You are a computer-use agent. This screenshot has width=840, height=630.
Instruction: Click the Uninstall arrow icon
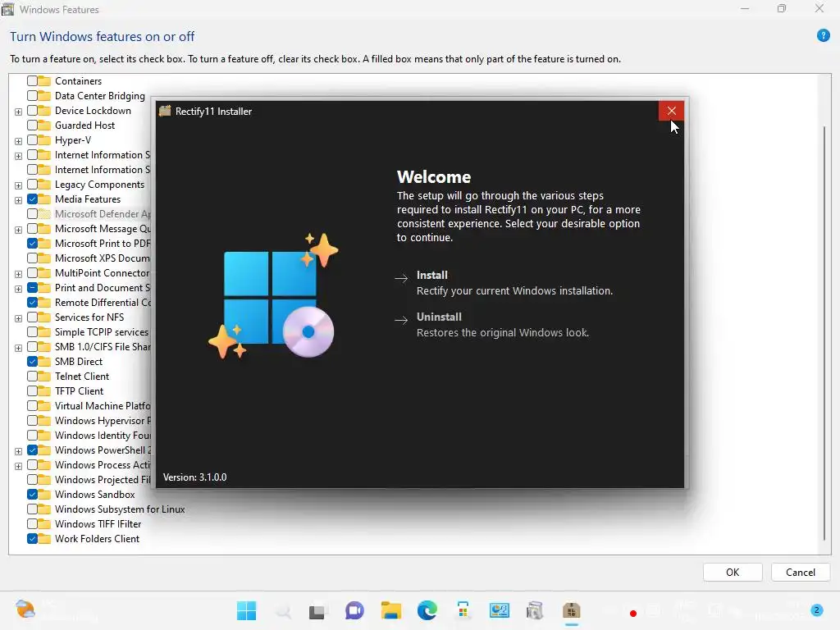pos(401,320)
